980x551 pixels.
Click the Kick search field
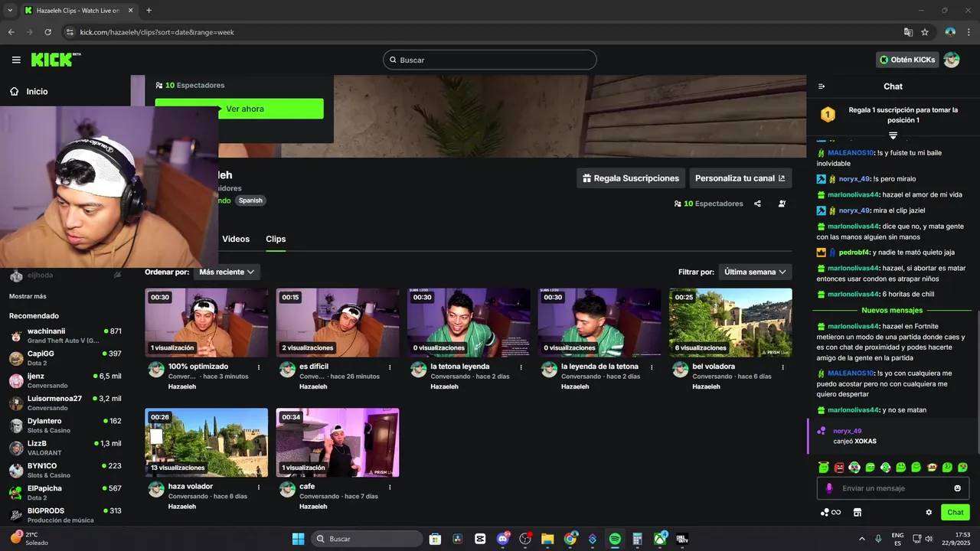[490, 60]
